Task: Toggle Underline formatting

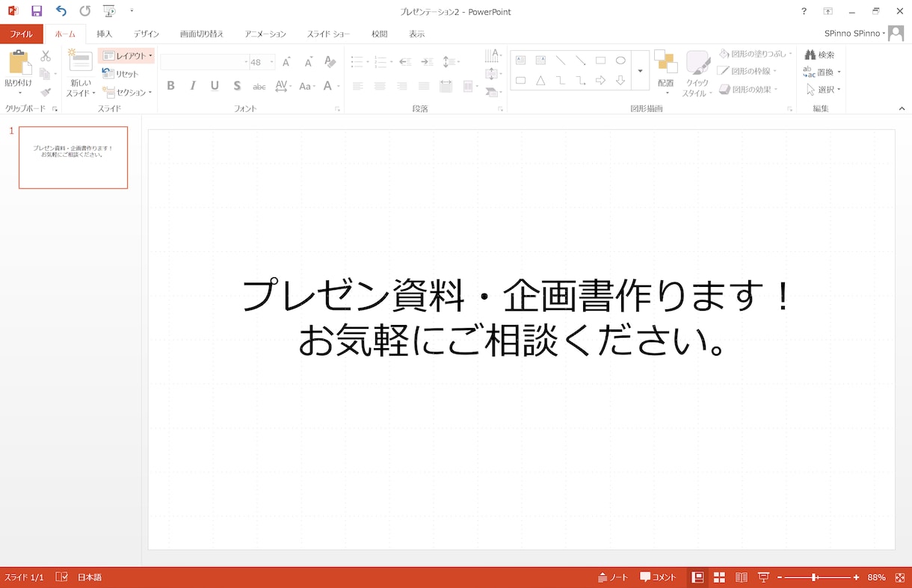Action: (x=215, y=86)
